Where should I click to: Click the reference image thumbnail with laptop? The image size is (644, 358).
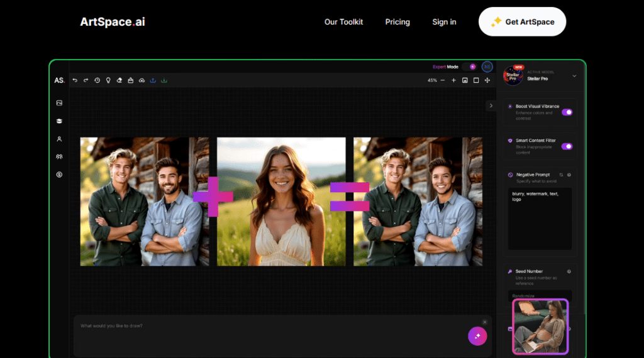pyautogui.click(x=540, y=327)
